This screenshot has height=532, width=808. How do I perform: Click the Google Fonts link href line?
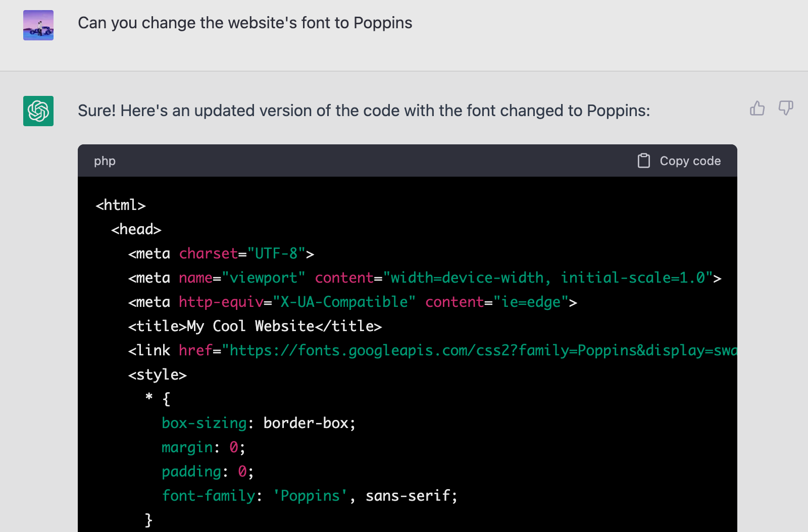click(x=432, y=350)
